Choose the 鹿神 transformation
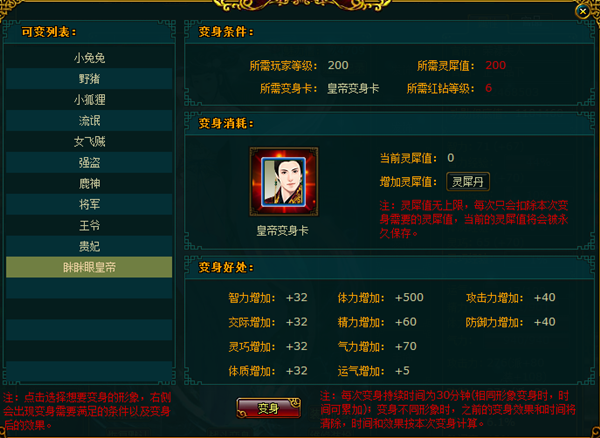Screen dimensions: 600x438 coord(89,184)
